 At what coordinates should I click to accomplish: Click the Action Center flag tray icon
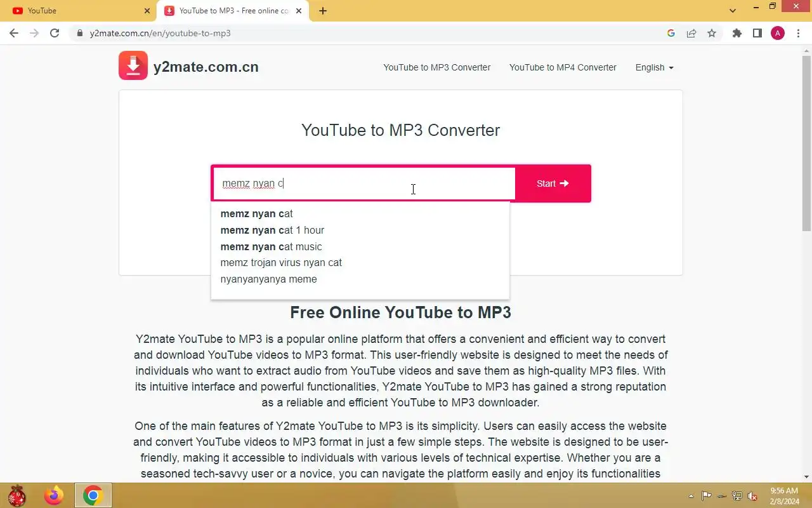pos(706,496)
